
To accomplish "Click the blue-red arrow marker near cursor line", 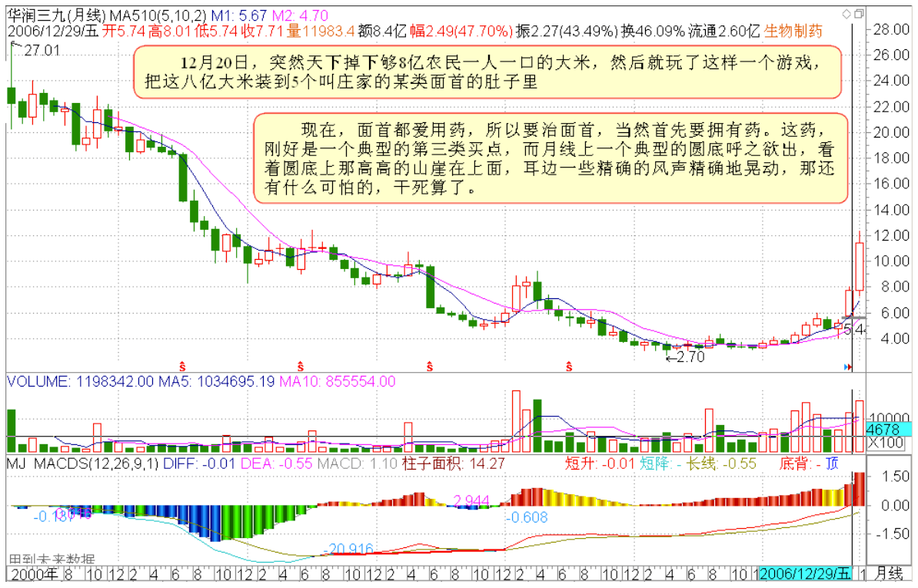I will pos(847,367).
